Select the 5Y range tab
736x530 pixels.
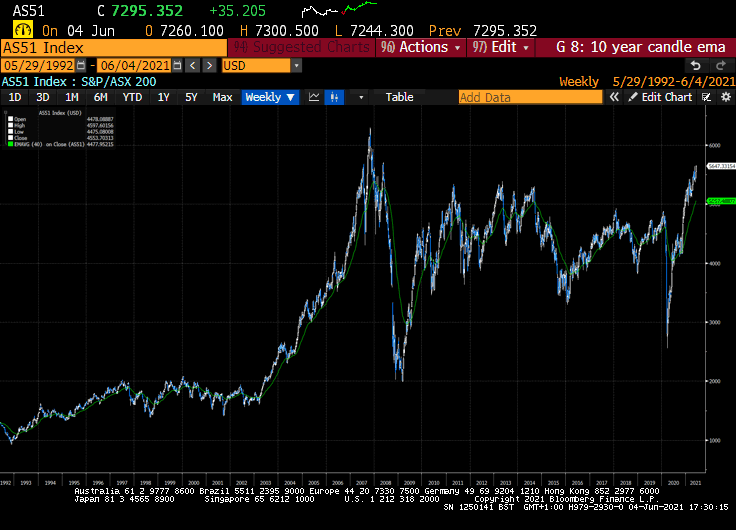pyautogui.click(x=191, y=97)
